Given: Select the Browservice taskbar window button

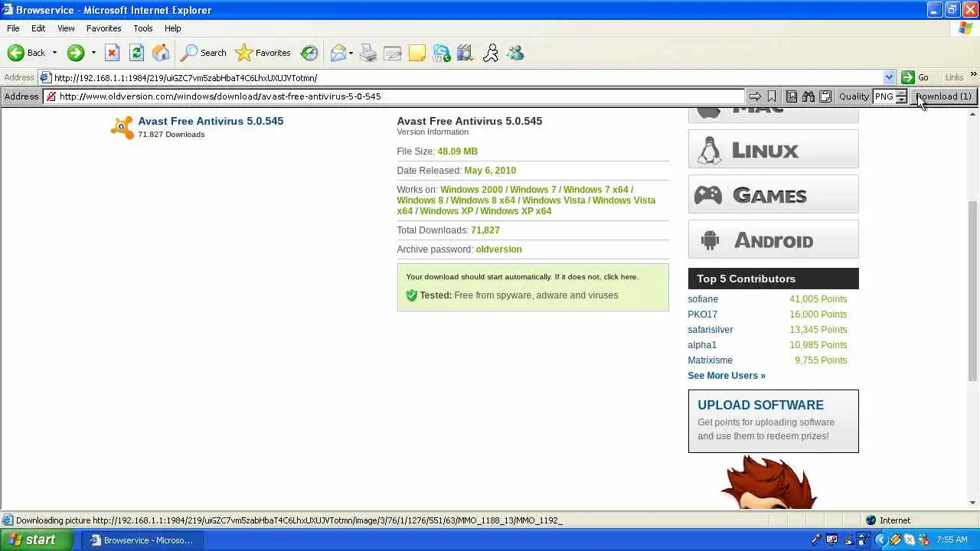Looking at the screenshot, I should [x=142, y=540].
